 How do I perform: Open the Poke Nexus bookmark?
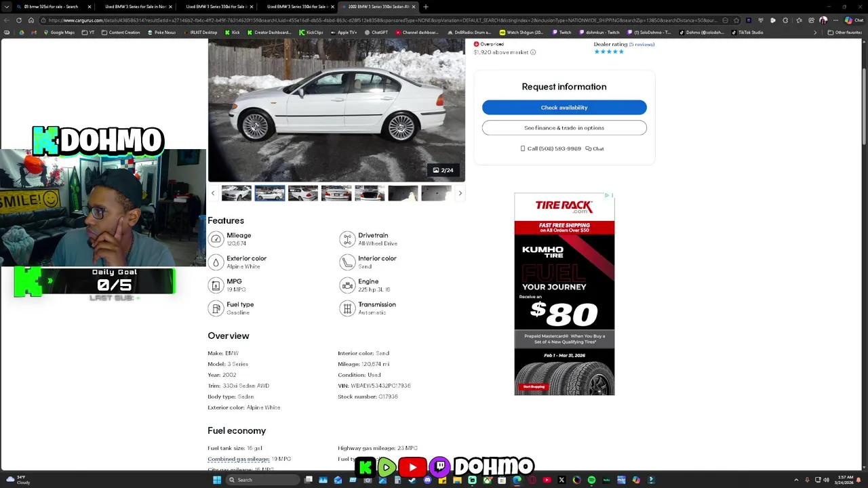(161, 33)
